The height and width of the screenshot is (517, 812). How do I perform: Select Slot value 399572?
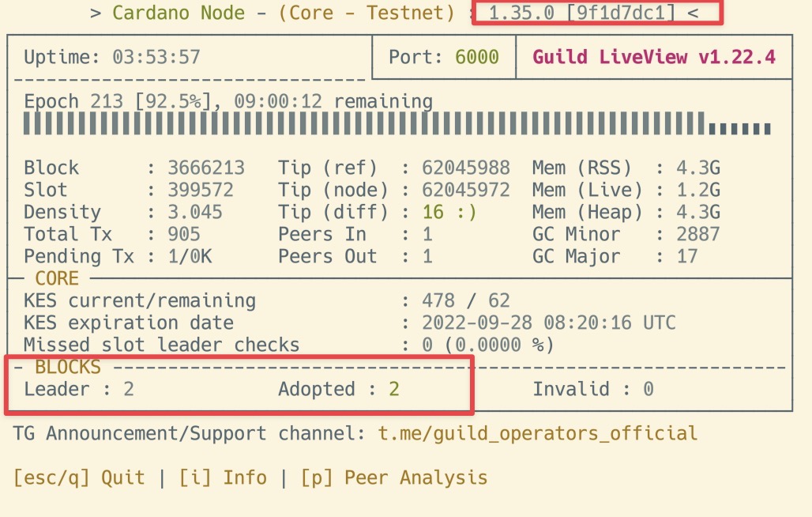[x=201, y=190]
